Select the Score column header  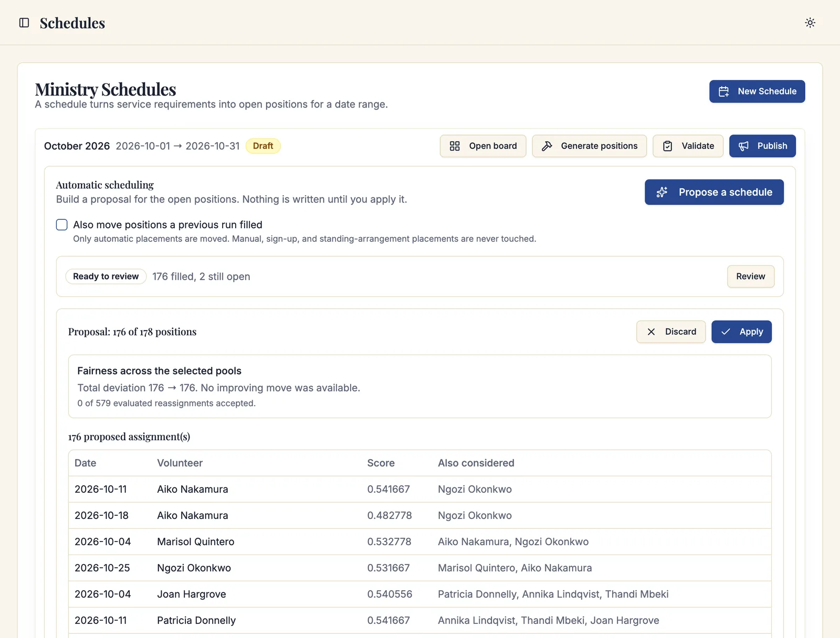click(x=381, y=463)
